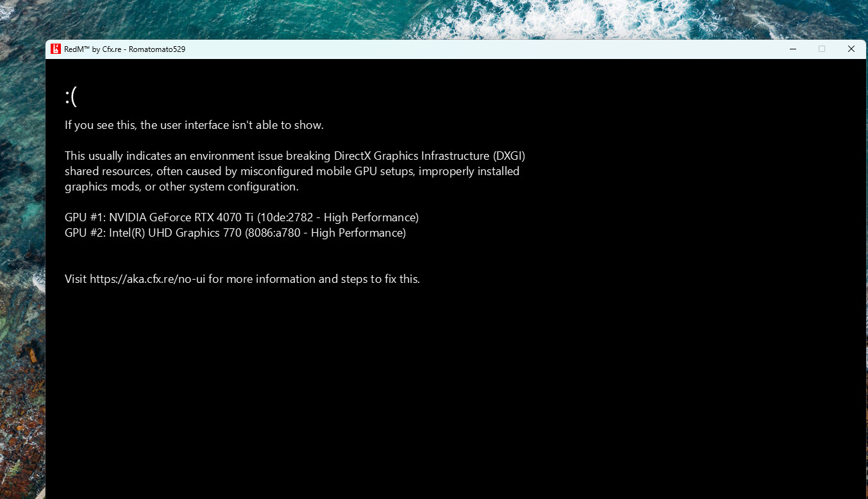This screenshot has width=868, height=499.
Task: Click the line mentioning DirectX Graphics Infrastructure (DXGI)
Action: [x=296, y=156]
